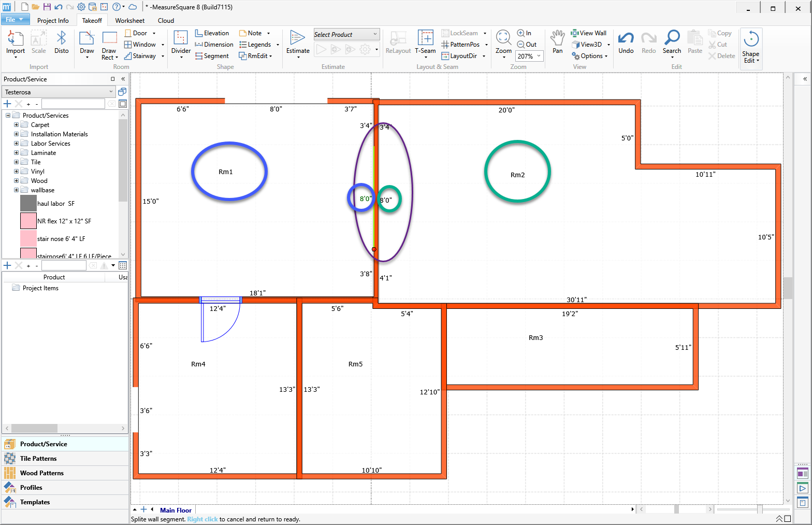Select the Disto Bluetooth tool

tap(61, 42)
